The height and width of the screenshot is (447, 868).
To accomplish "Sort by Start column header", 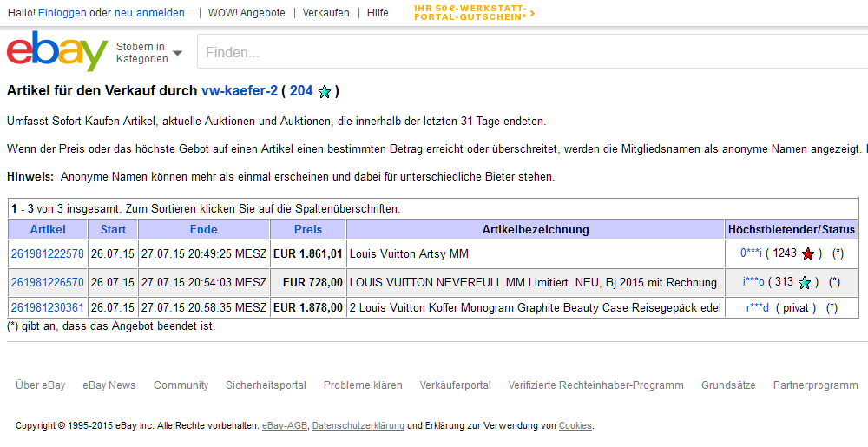I will coord(113,229).
